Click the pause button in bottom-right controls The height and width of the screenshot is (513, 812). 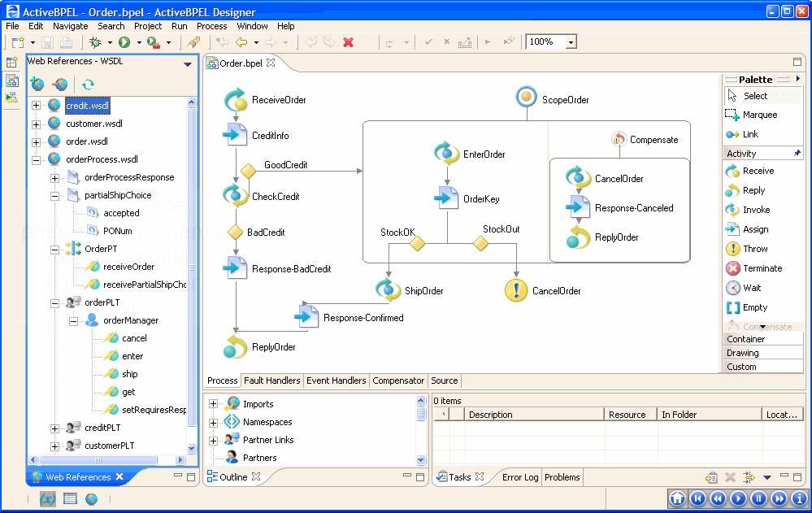[x=758, y=498]
